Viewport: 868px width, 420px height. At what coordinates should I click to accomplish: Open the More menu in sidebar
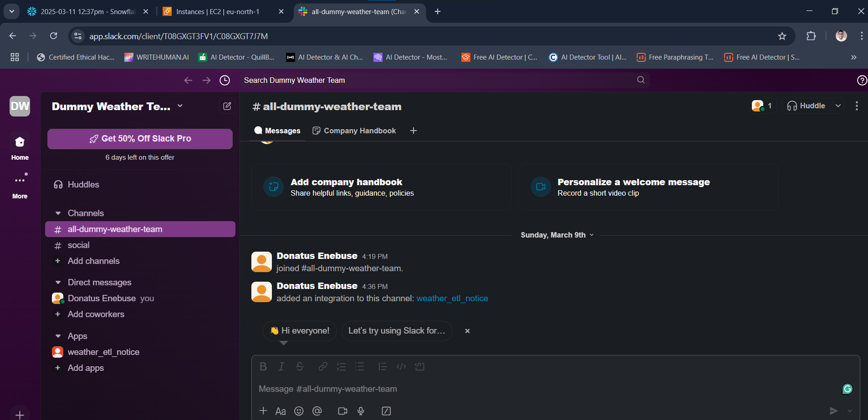pyautogui.click(x=20, y=186)
